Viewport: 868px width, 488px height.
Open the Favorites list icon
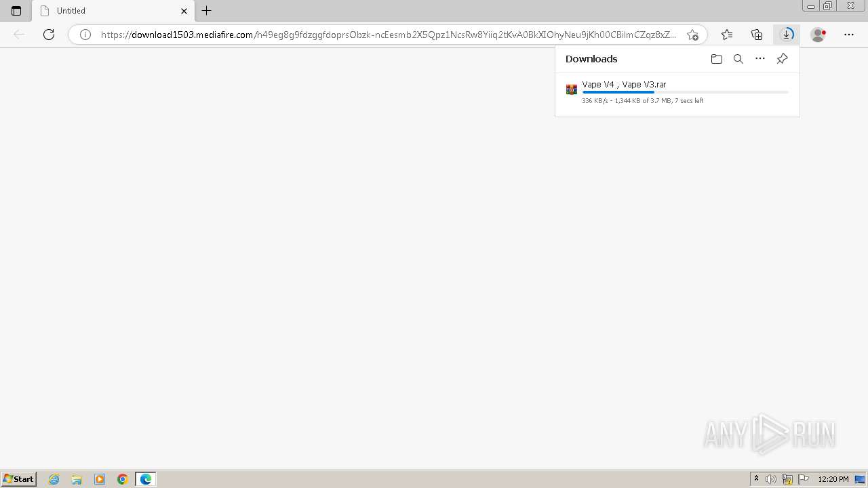click(727, 35)
